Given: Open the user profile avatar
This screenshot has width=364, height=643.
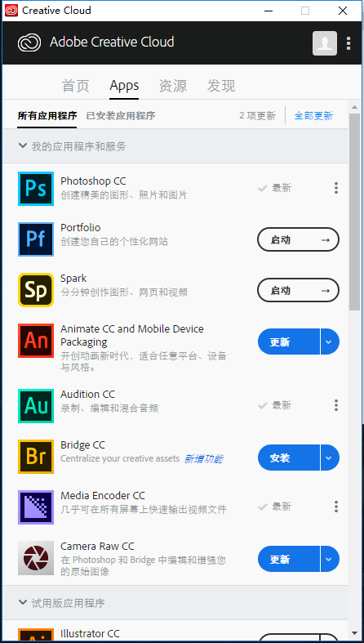Looking at the screenshot, I should click(x=325, y=43).
